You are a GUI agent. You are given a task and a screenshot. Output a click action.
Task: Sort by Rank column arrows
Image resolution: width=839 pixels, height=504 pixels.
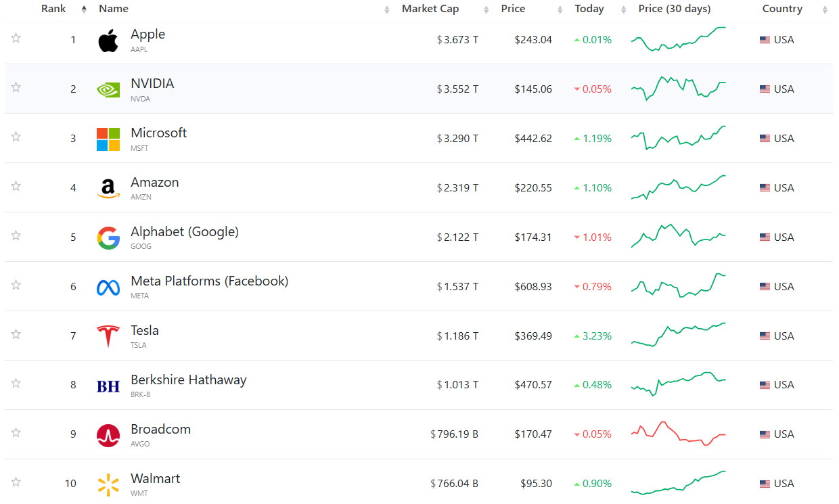[84, 9]
